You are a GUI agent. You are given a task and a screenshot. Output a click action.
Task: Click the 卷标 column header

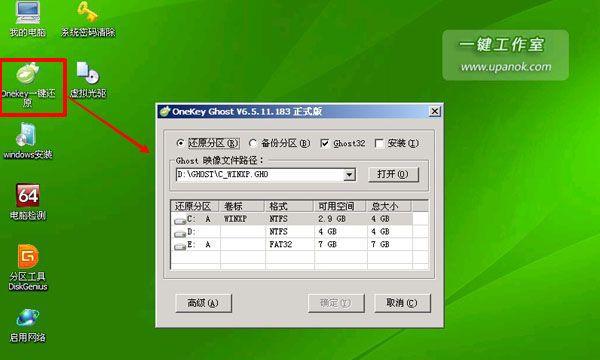pos(242,206)
